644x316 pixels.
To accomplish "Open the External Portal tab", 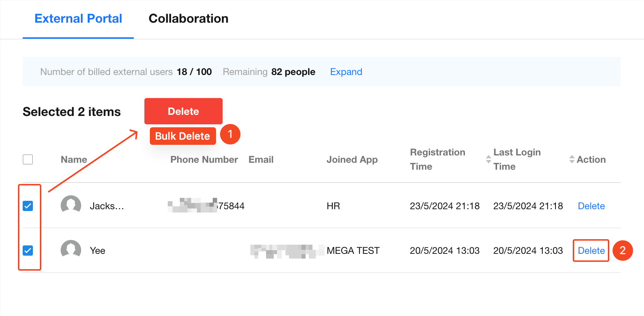I will point(78,19).
